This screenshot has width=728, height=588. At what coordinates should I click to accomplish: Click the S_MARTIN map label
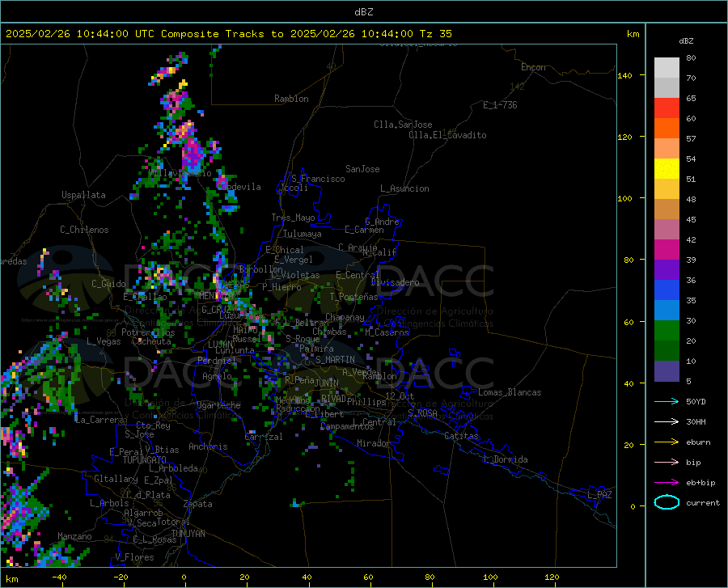pos(335,360)
